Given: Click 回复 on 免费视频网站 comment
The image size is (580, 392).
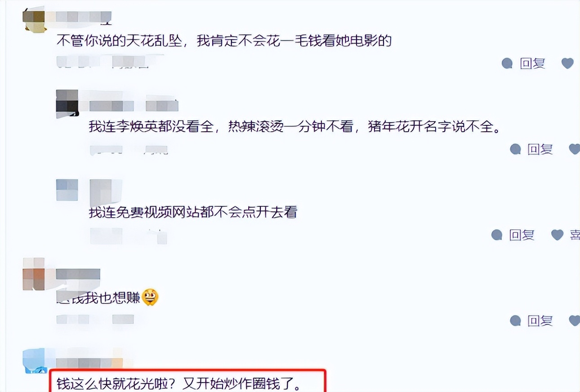Looking at the screenshot, I should (522, 235).
